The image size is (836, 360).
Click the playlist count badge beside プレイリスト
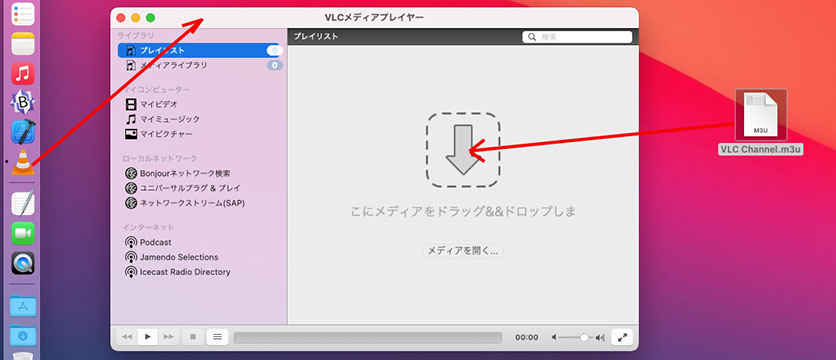click(275, 50)
